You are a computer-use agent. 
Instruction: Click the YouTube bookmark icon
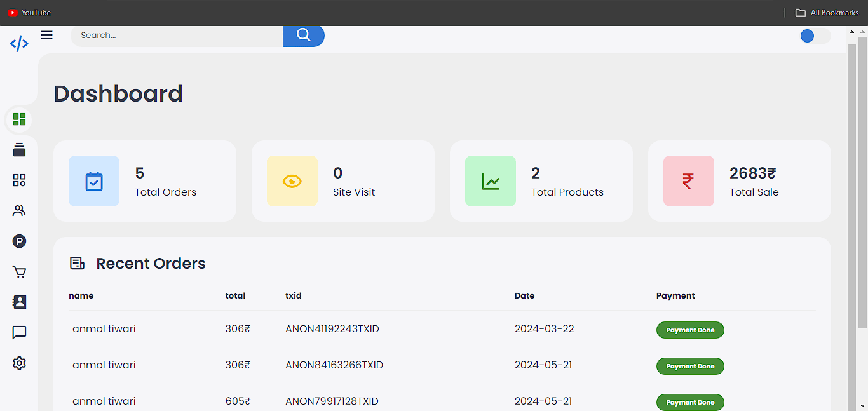pos(12,13)
